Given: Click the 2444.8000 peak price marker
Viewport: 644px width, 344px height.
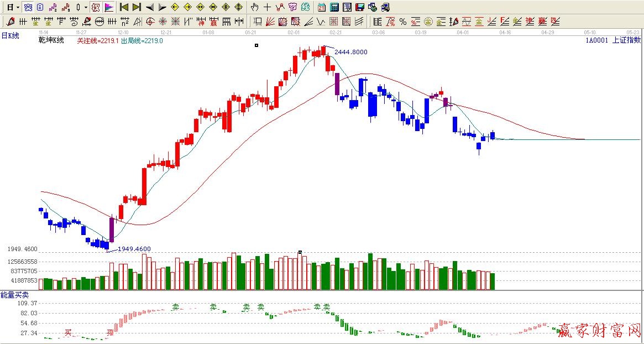Looking at the screenshot, I should tap(350, 52).
